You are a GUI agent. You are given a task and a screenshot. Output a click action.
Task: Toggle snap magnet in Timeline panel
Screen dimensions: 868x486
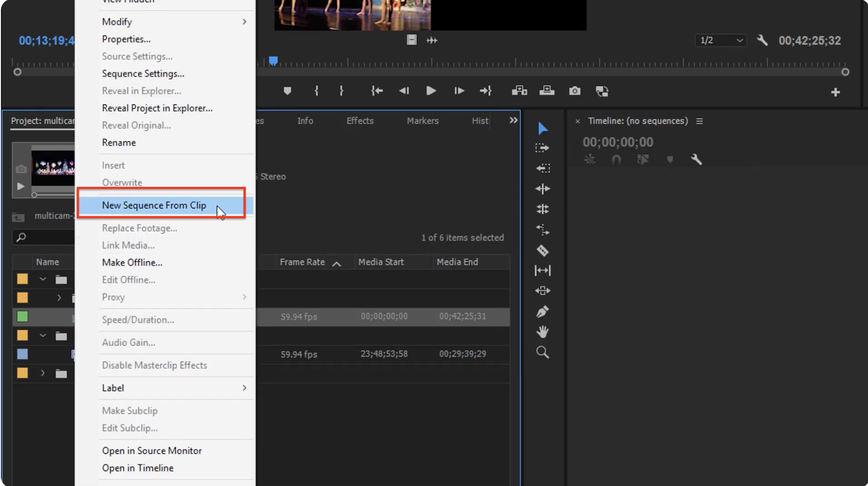pos(616,160)
